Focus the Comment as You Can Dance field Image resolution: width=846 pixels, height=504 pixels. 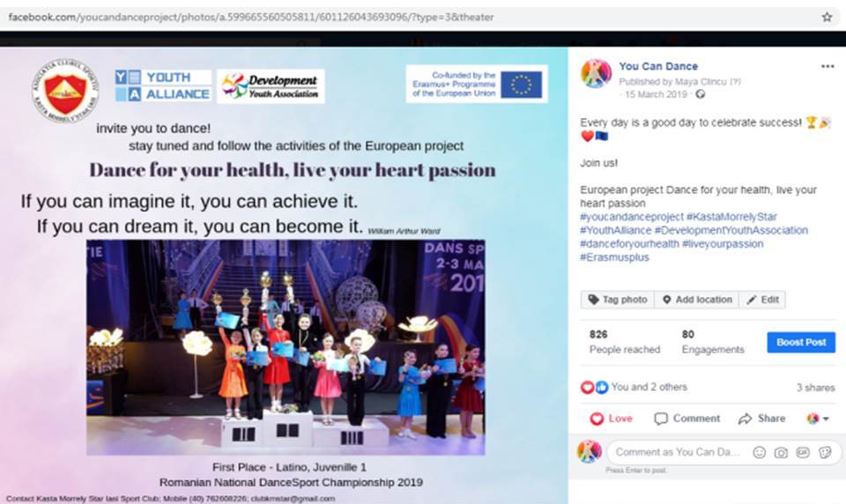click(x=678, y=452)
